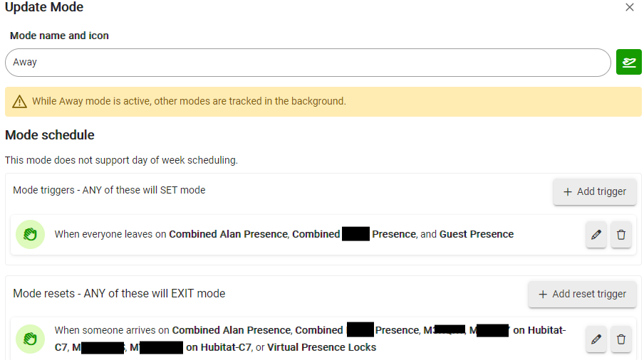Edit the someone arrives reset trigger
Viewport: 644px width, 360px height.
[596, 339]
